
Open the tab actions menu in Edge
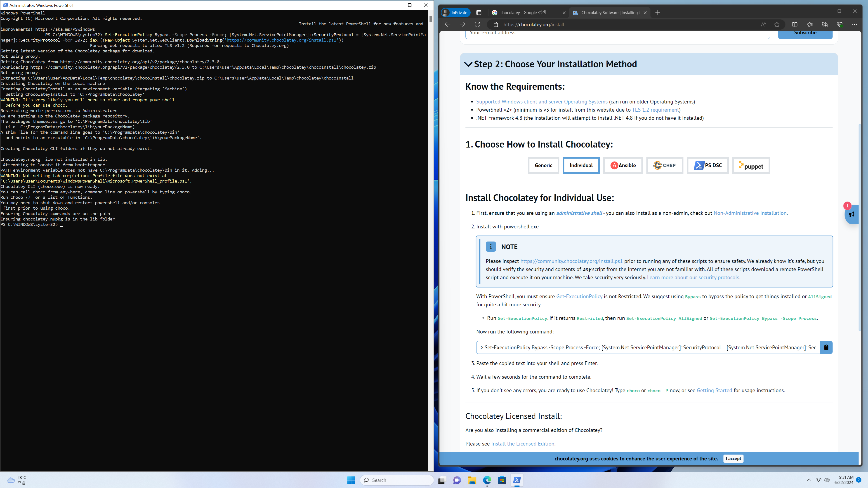coord(479,12)
